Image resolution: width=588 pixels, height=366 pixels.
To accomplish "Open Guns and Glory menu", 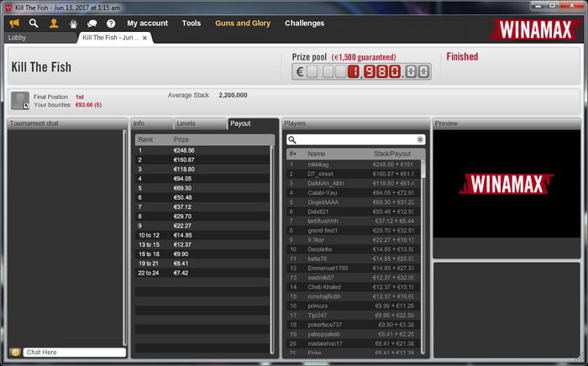I will click(x=243, y=24).
